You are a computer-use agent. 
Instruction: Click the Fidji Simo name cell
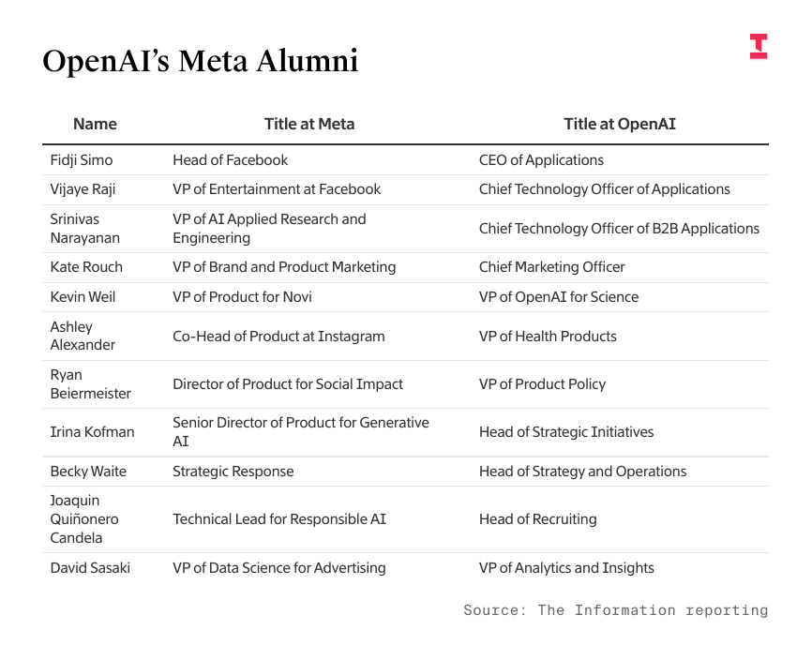[x=83, y=160]
